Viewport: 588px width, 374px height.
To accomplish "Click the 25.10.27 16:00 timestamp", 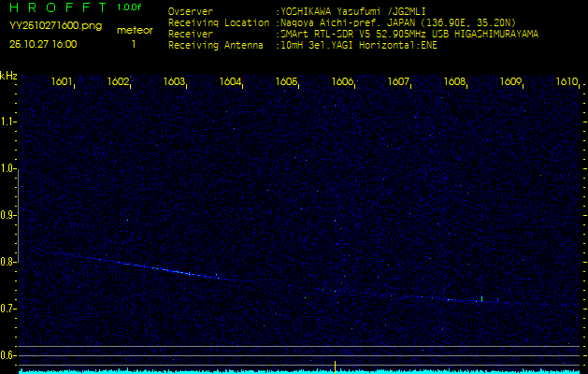I will pos(43,44).
